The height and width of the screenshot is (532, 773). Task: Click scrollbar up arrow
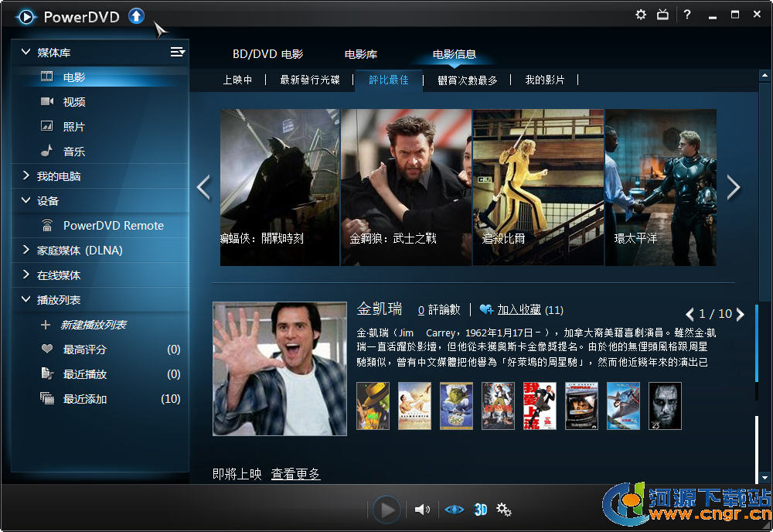(764, 76)
